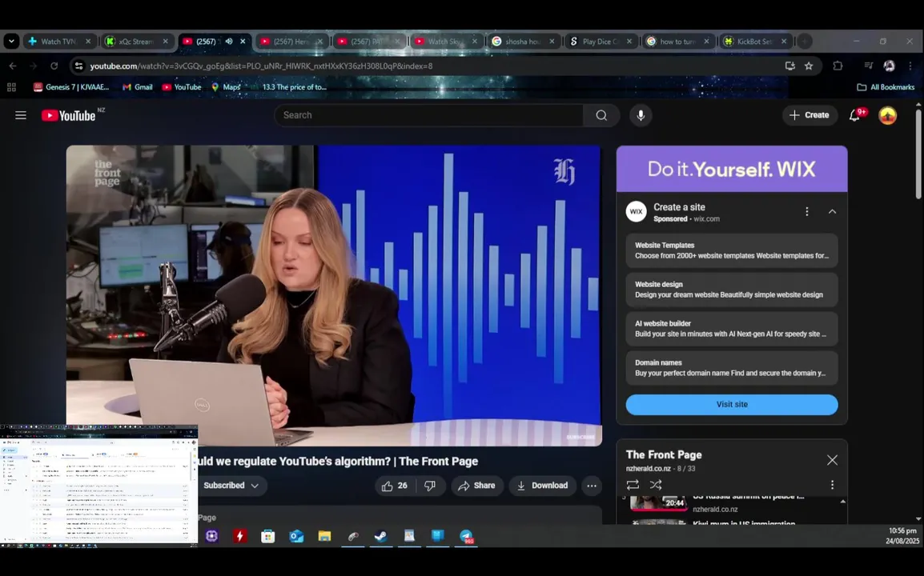The width and height of the screenshot is (924, 576).
Task: Open Telegram from the taskbar
Action: pyautogui.click(x=466, y=536)
